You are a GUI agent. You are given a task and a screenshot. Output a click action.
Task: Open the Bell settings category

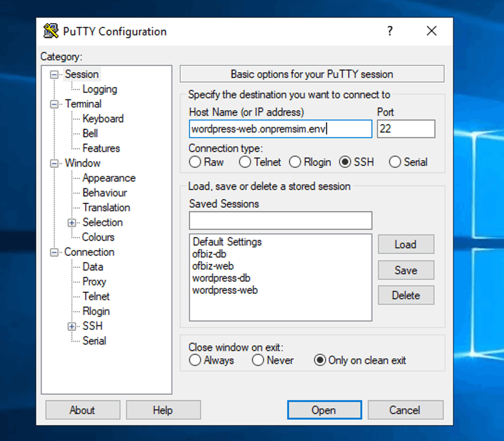(90, 133)
